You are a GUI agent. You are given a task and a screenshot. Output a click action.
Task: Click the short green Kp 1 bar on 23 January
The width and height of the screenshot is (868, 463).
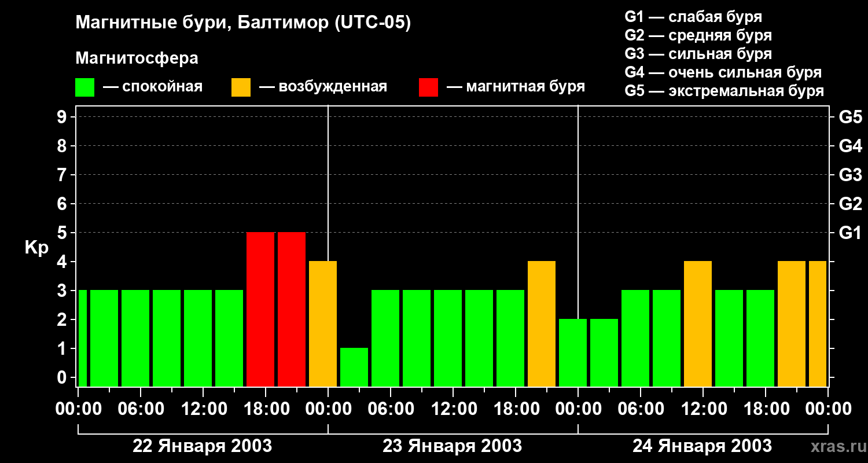[354, 368]
